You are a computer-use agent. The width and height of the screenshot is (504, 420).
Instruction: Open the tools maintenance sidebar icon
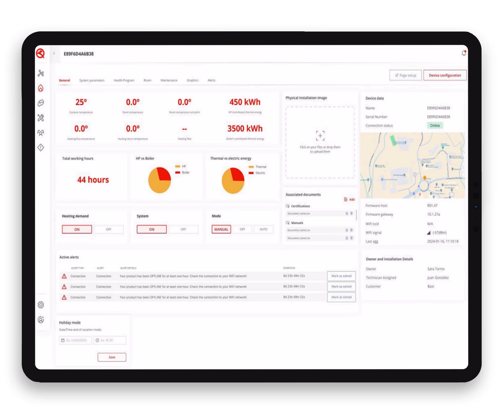pos(41,118)
